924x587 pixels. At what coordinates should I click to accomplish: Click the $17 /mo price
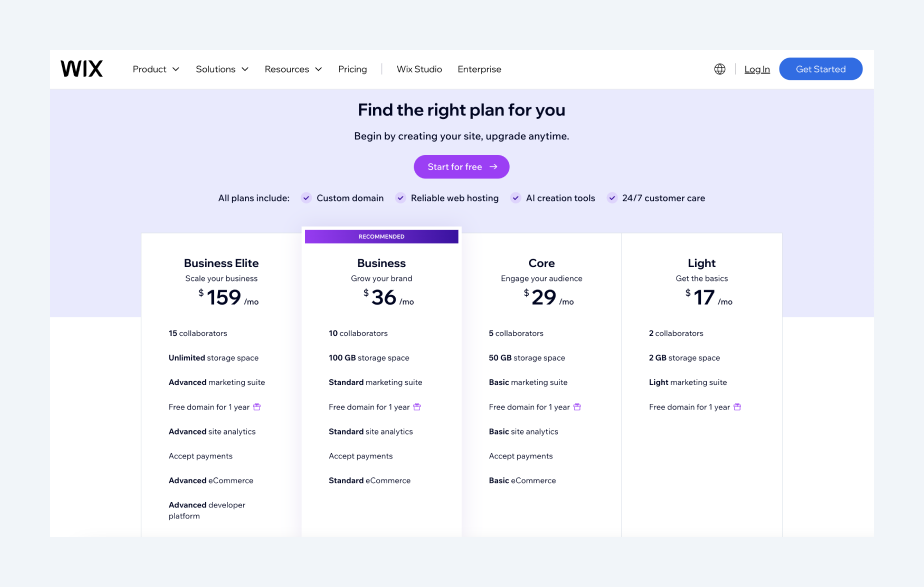[708, 297]
